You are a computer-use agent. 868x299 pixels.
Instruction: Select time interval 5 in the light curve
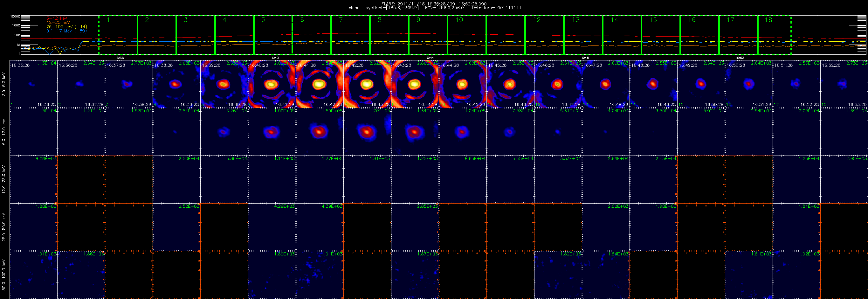[x=273, y=35]
